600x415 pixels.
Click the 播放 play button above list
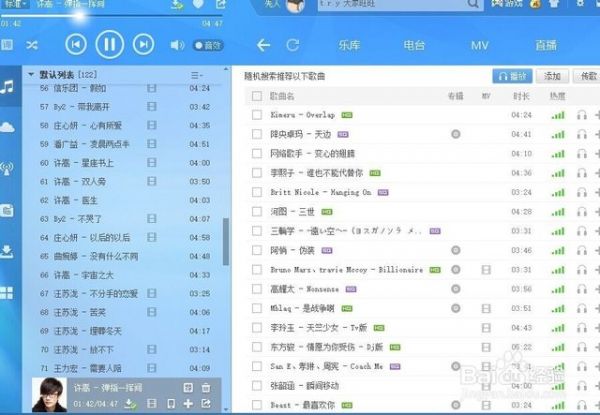pyautogui.click(x=514, y=76)
